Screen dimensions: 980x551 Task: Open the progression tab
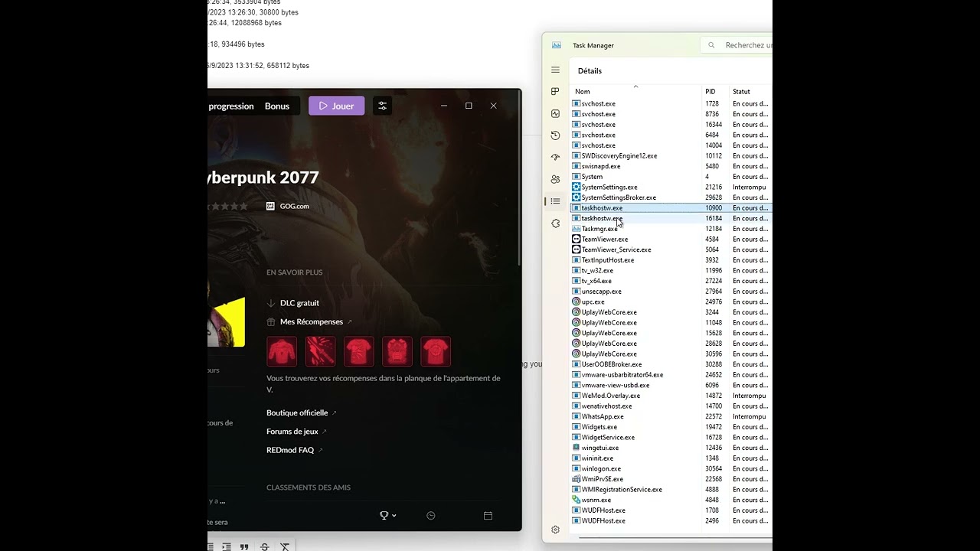pos(231,106)
